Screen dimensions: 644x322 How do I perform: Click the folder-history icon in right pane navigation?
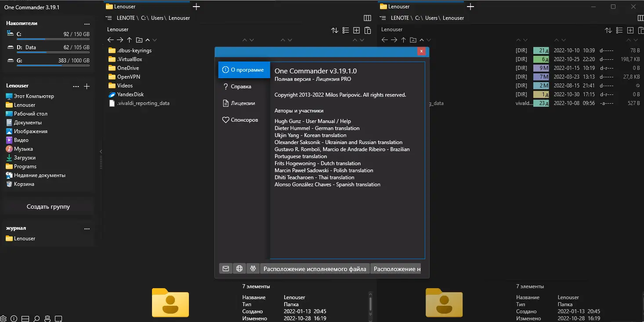pyautogui.click(x=413, y=40)
